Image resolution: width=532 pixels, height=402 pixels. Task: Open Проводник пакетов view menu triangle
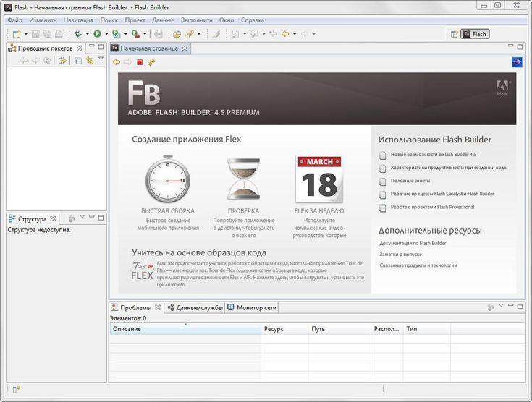pos(101,59)
